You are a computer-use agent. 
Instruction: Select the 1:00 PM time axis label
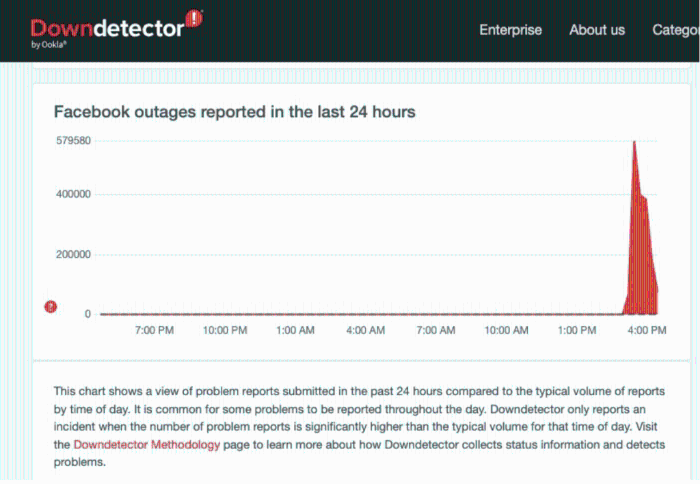click(x=577, y=330)
